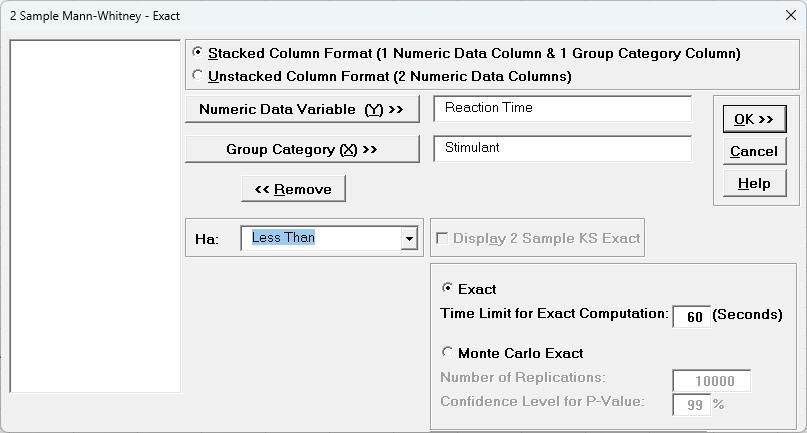
Task: Select Unstacked Column Format radio option
Action: point(198,75)
